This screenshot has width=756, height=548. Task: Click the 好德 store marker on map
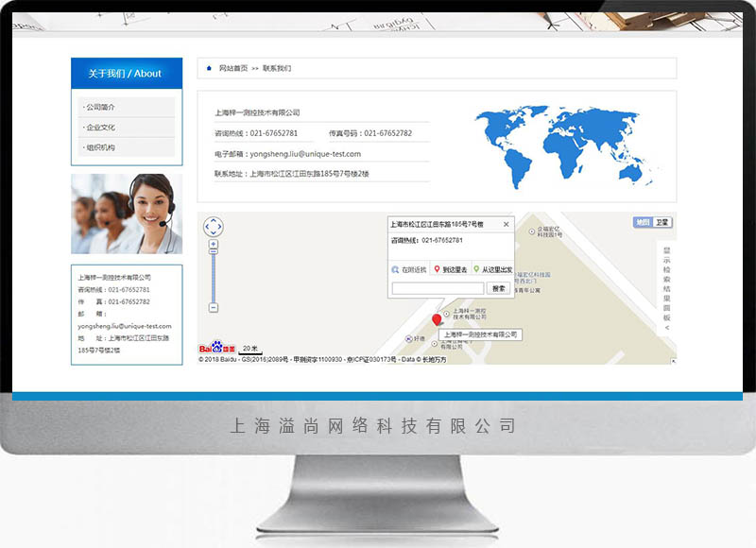(x=408, y=338)
